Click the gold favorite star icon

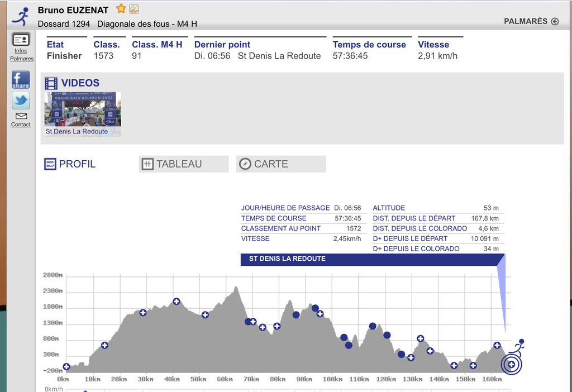pyautogui.click(x=121, y=8)
